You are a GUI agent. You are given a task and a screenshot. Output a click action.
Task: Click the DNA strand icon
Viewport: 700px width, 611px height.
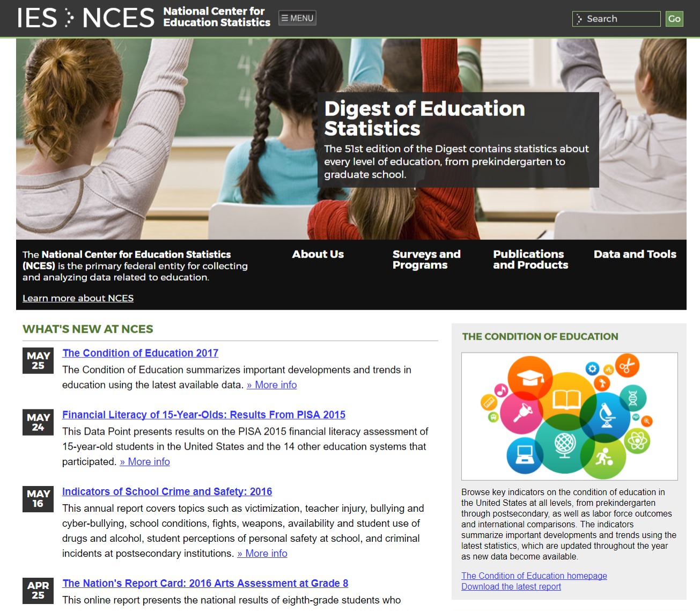(632, 397)
